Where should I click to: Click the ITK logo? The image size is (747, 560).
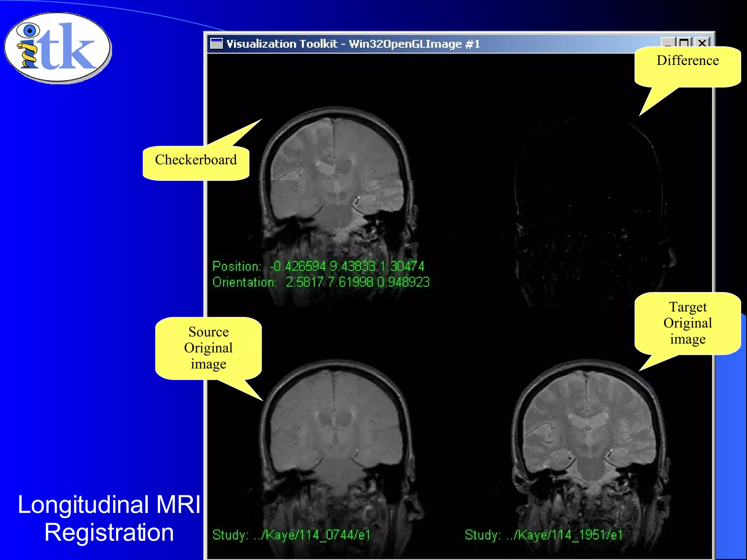click(x=58, y=47)
